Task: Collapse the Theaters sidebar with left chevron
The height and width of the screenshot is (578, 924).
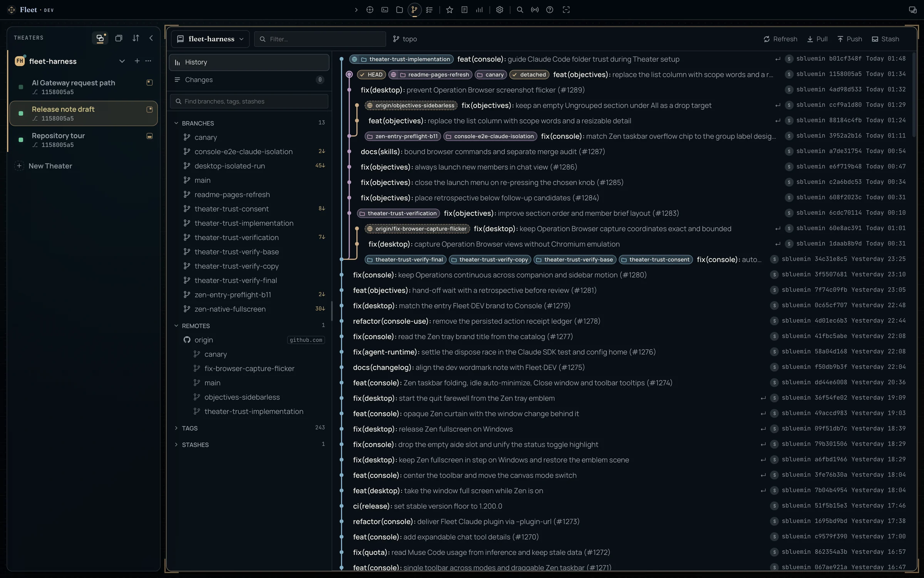Action: click(x=151, y=38)
